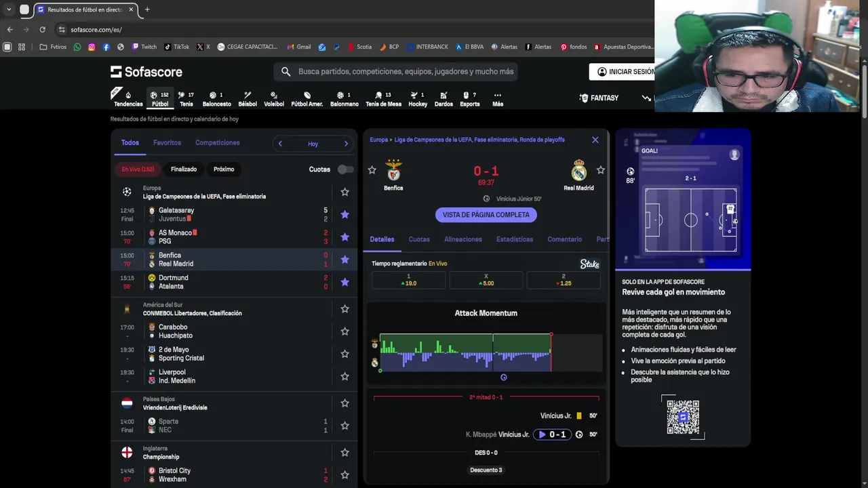Image resolution: width=868 pixels, height=488 pixels.
Task: Click the search magnifier icon
Action: click(285, 71)
